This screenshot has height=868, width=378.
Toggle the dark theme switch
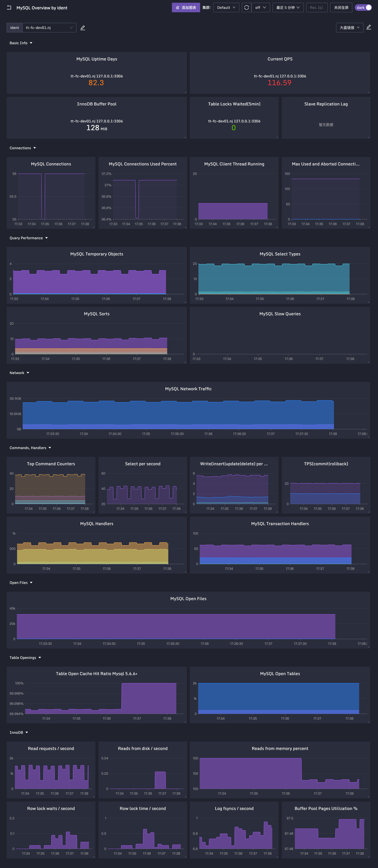[363, 7]
